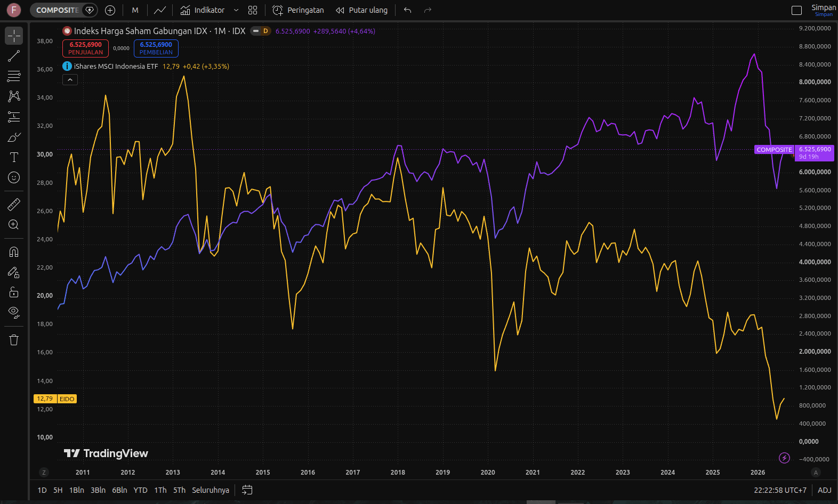Image resolution: width=838 pixels, height=504 pixels.
Task: Open the COMPOSITE symbol search
Action: [57, 10]
